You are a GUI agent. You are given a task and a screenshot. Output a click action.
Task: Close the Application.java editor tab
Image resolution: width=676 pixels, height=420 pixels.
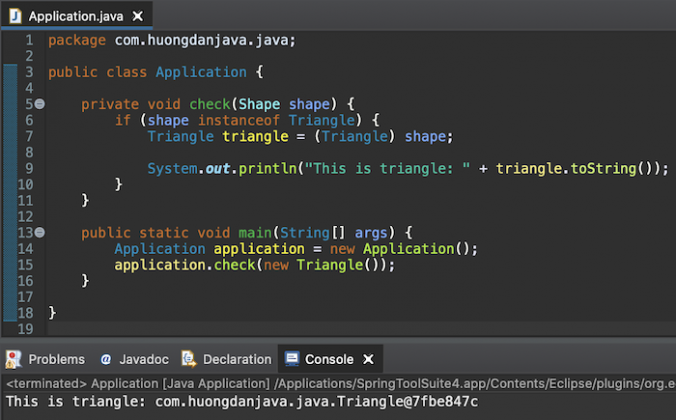click(137, 16)
